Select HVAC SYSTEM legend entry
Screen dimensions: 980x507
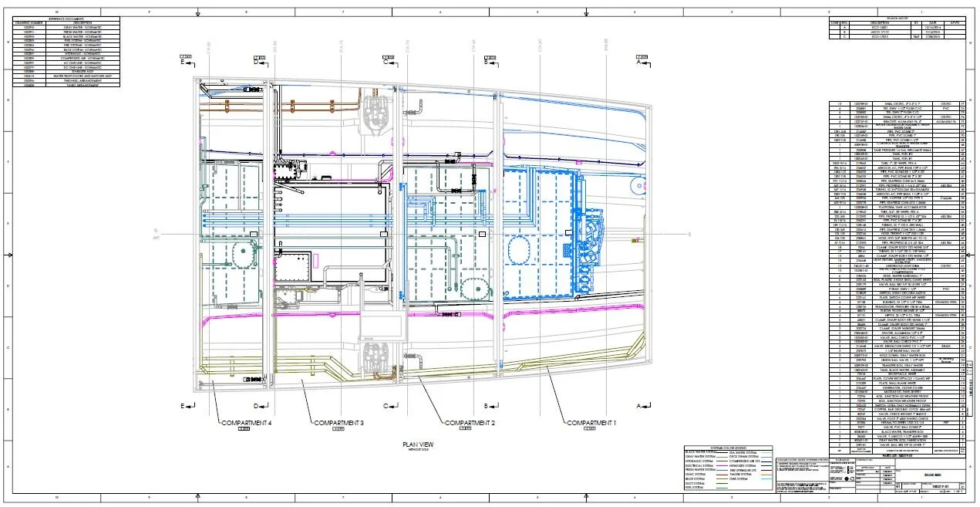(x=695, y=475)
